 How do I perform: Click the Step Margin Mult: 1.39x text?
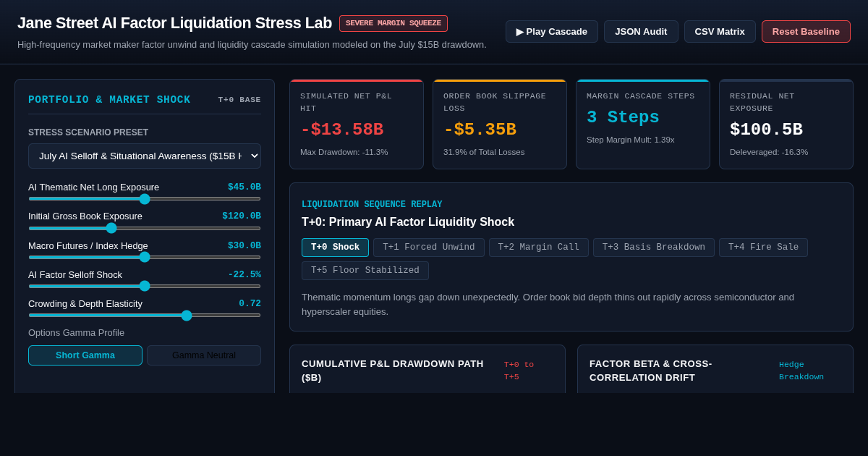(x=631, y=140)
